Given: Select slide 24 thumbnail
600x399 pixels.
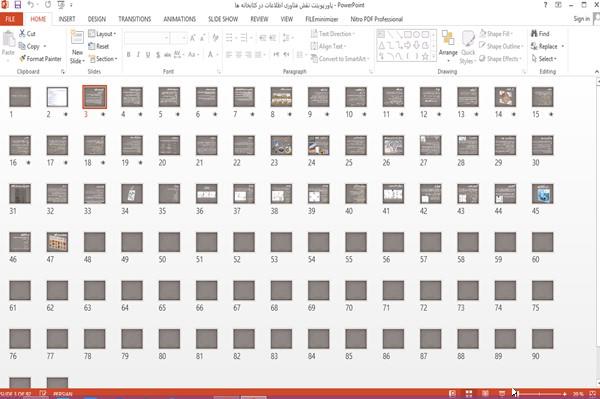Looking at the screenshot, I should [318, 145].
